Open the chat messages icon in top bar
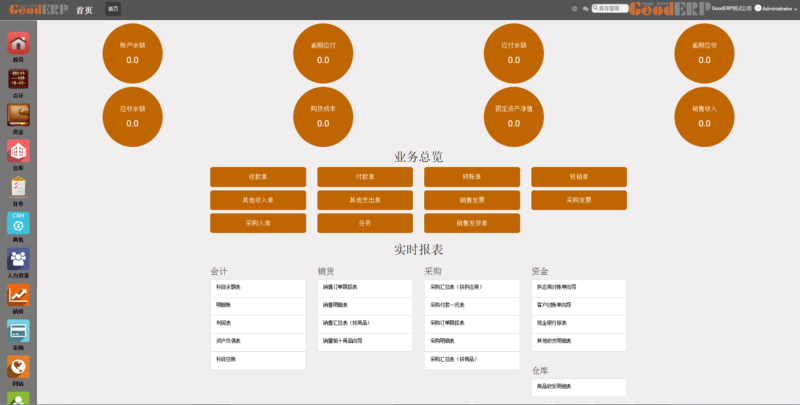The width and height of the screenshot is (800, 405). pos(585,9)
